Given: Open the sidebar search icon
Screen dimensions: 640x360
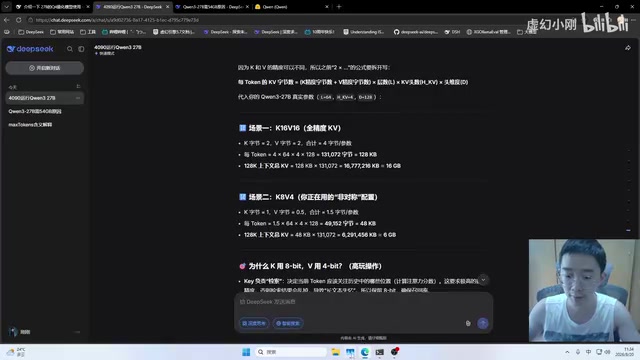Looking at the screenshot, I should tap(70, 49).
